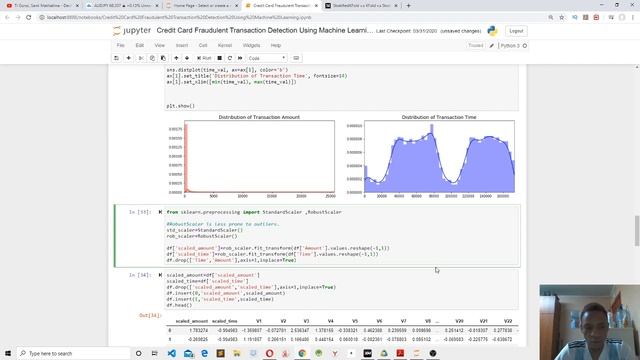This screenshot has height=360, width=640.
Task: Open Visual Studio Code from taskbar
Action: (172, 353)
